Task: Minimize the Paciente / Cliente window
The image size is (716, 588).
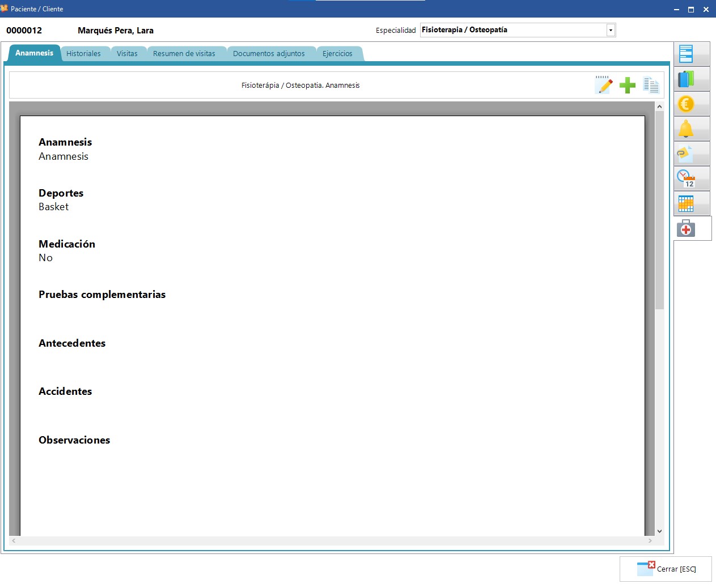Action: [x=676, y=9]
